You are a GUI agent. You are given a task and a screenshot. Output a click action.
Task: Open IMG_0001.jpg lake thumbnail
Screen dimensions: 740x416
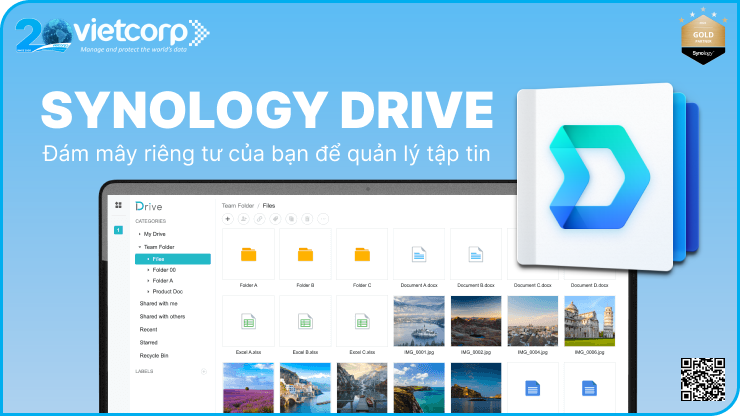pyautogui.click(x=419, y=321)
